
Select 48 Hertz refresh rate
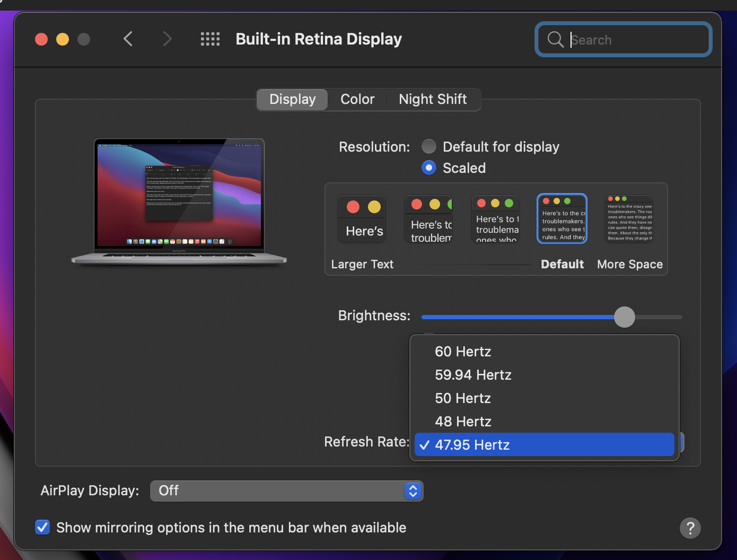click(x=545, y=422)
